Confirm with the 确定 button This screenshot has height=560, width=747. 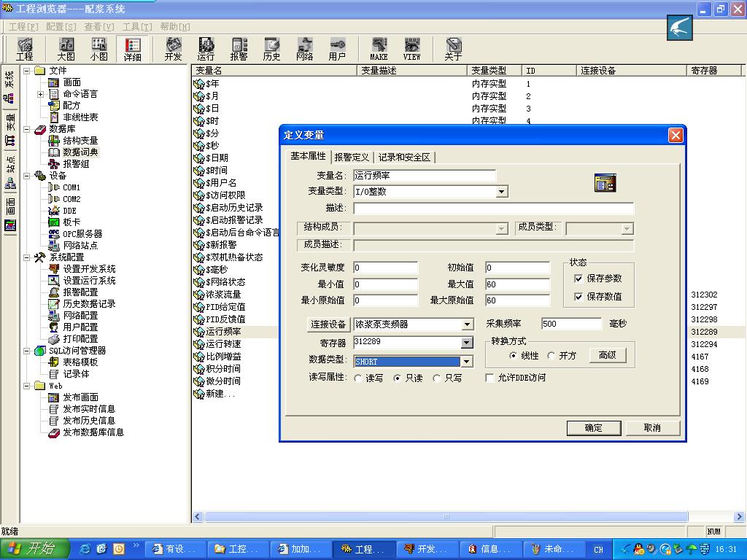pos(594,428)
